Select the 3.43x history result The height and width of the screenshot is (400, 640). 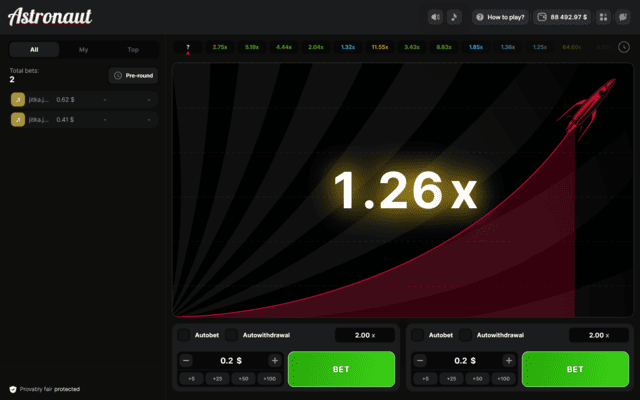click(x=412, y=47)
